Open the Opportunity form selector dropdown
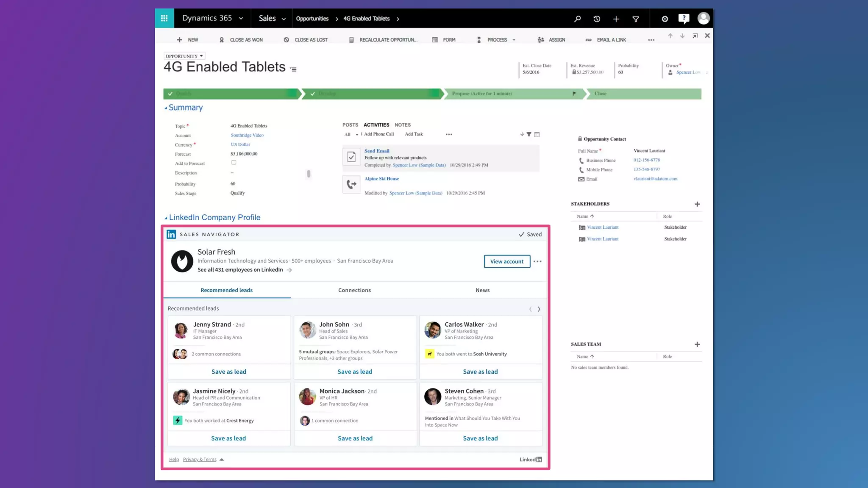This screenshot has height=488, width=868. pyautogui.click(x=185, y=56)
